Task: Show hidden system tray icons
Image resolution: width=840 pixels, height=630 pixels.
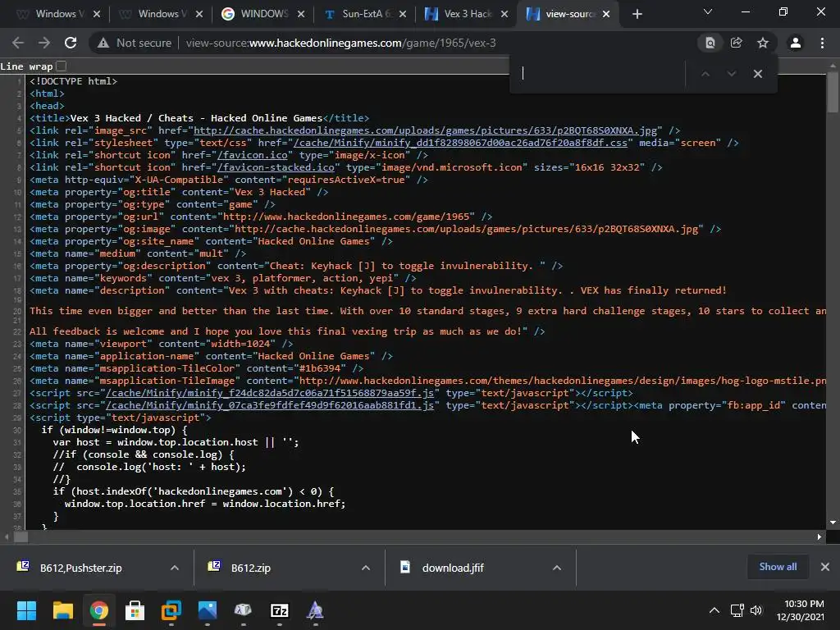Action: tap(714, 610)
